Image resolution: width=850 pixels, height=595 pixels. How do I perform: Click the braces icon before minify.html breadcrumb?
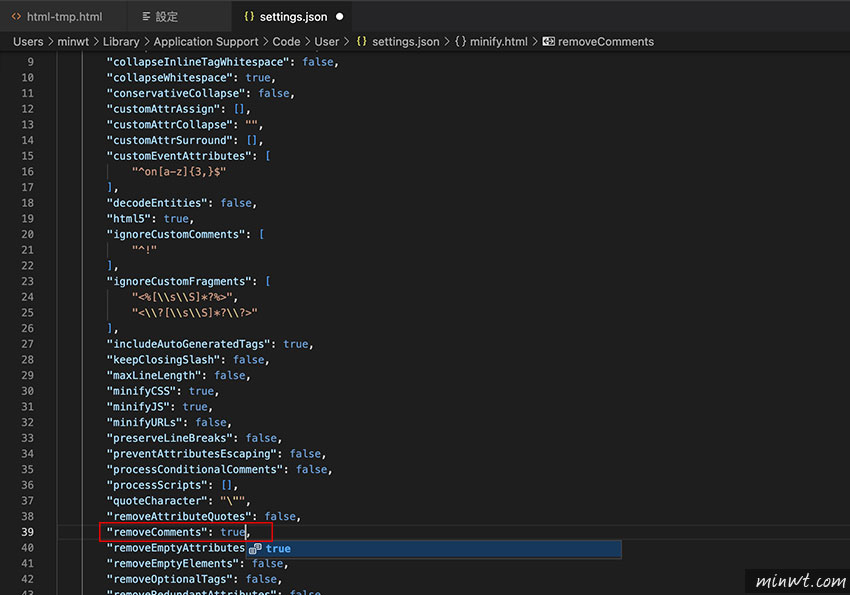point(460,42)
